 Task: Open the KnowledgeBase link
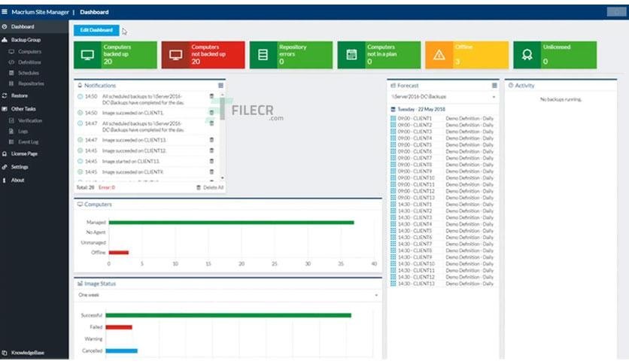pyautogui.click(x=28, y=353)
